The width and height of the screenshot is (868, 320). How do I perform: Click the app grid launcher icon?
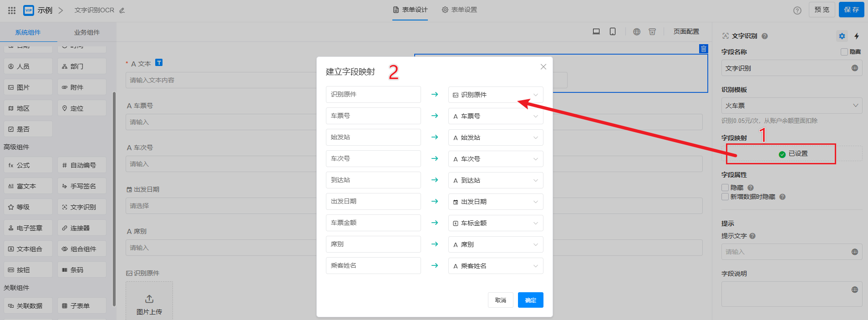tap(12, 10)
